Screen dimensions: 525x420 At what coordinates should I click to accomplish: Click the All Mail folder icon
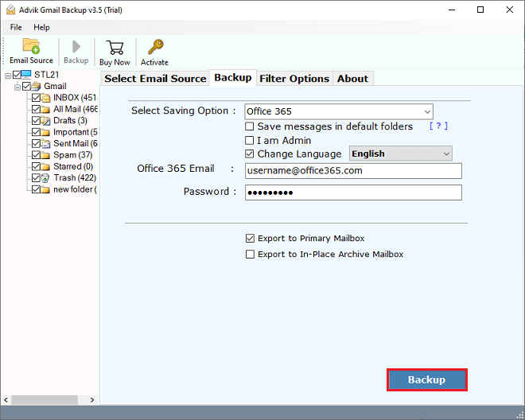[45, 109]
